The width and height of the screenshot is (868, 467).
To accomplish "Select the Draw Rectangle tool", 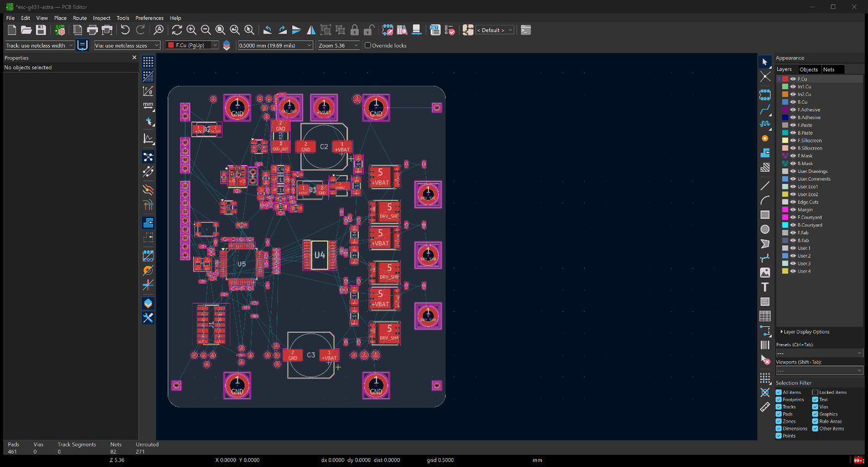I will (765, 215).
